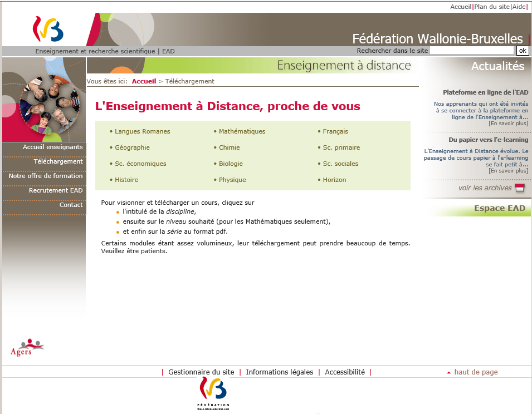Expand En savoir plus for Plateforme news

click(x=508, y=124)
